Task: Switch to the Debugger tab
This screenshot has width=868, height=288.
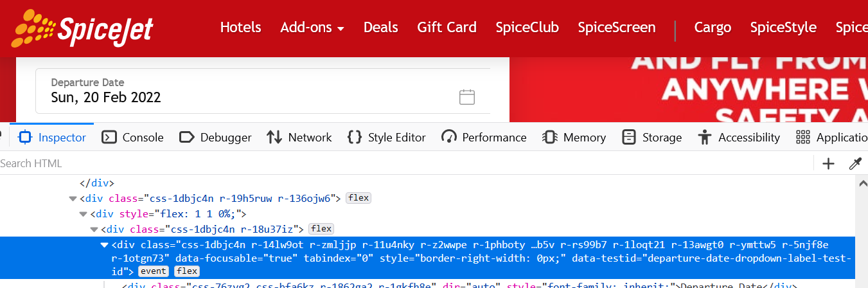Action: click(x=215, y=137)
